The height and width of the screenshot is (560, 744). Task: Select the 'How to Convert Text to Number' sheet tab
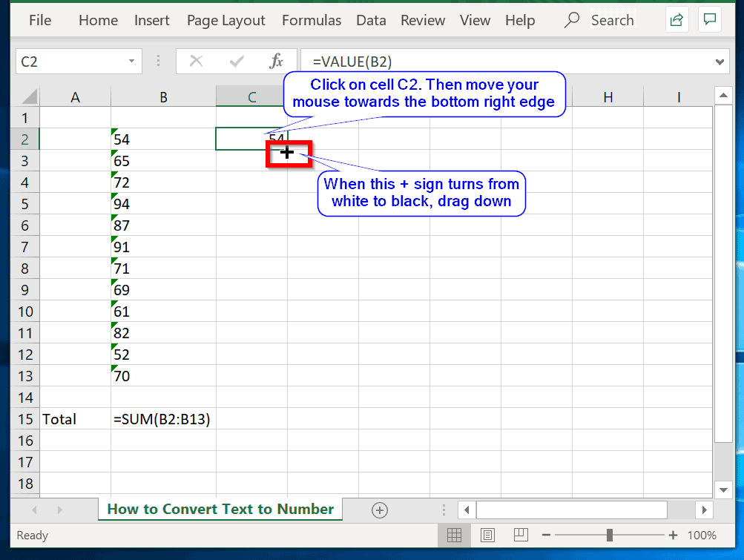point(220,510)
